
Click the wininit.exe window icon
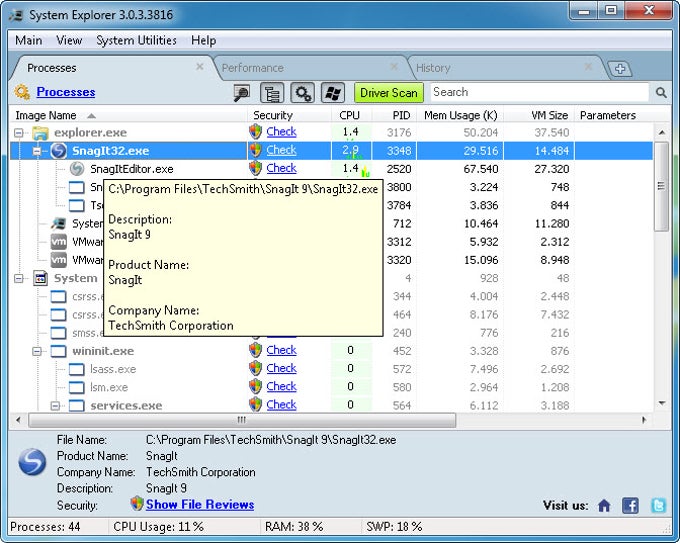point(59,351)
